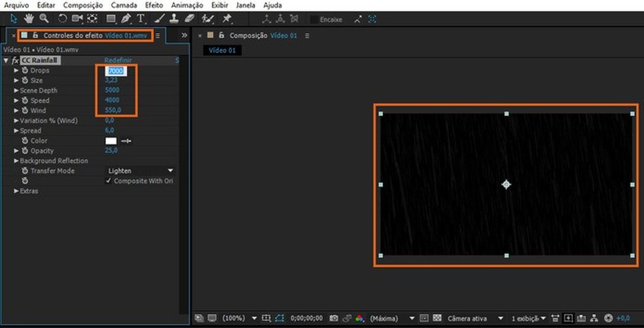Image resolution: width=644 pixels, height=328 pixels.
Task: Expand the Extras property group
Action: (16, 191)
